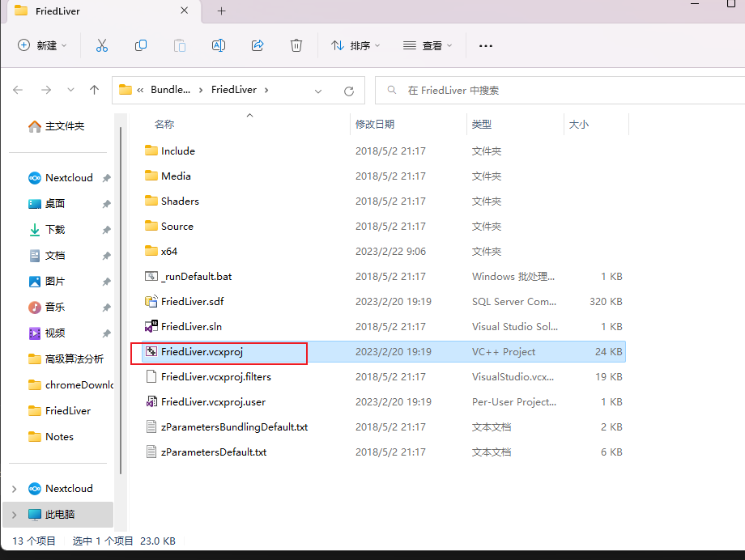Select zParametersBundlingDefault.txt file
This screenshot has width=745, height=560.
pos(384,427)
